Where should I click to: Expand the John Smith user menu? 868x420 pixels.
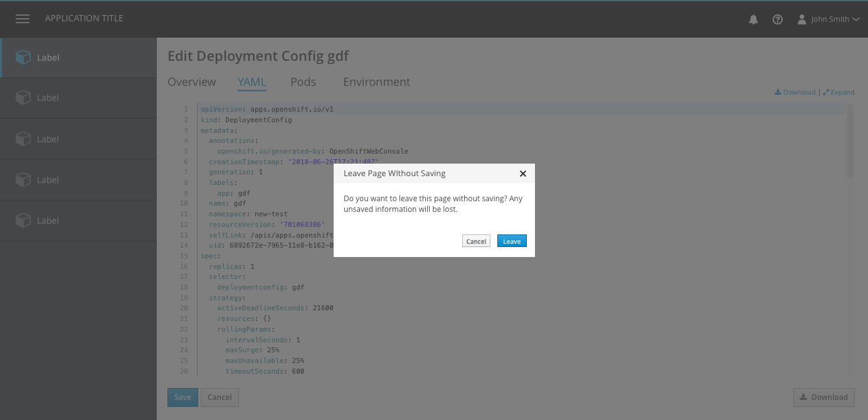pos(828,19)
